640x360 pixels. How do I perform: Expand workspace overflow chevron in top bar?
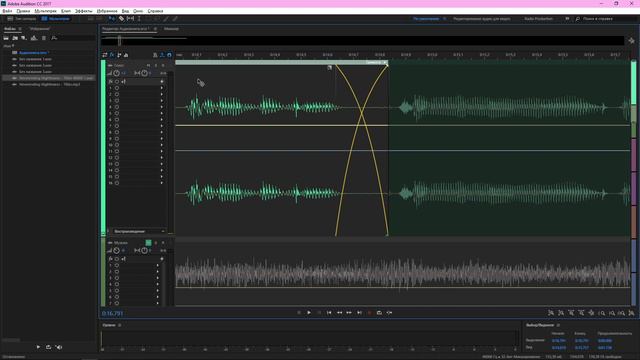pos(567,19)
